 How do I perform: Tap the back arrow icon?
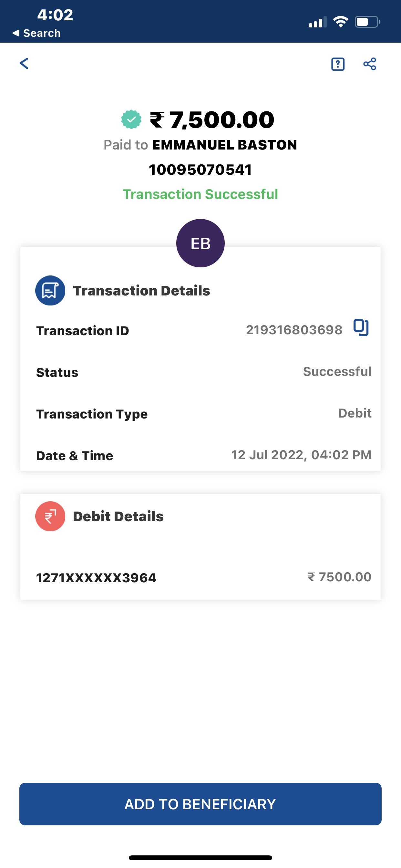point(24,63)
